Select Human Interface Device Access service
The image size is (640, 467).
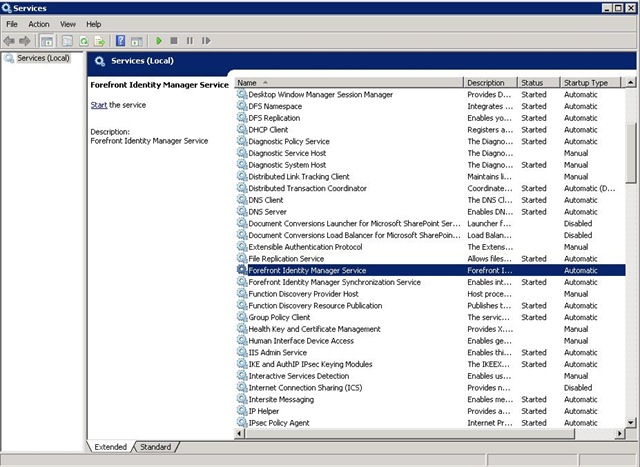point(430,341)
